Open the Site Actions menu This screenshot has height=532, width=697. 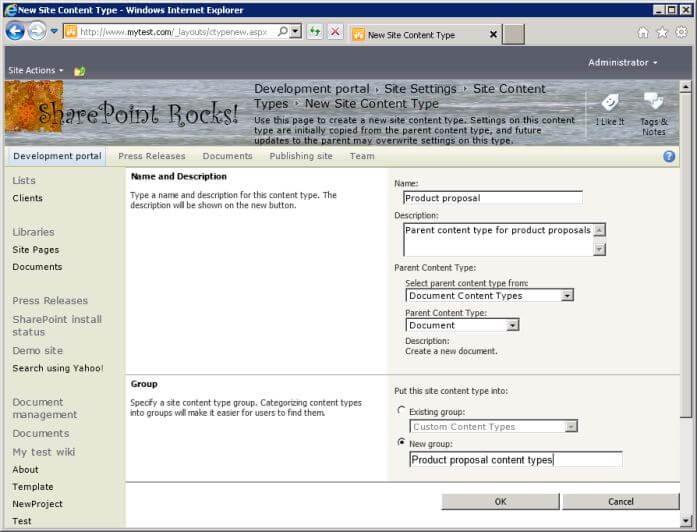pyautogui.click(x=36, y=70)
